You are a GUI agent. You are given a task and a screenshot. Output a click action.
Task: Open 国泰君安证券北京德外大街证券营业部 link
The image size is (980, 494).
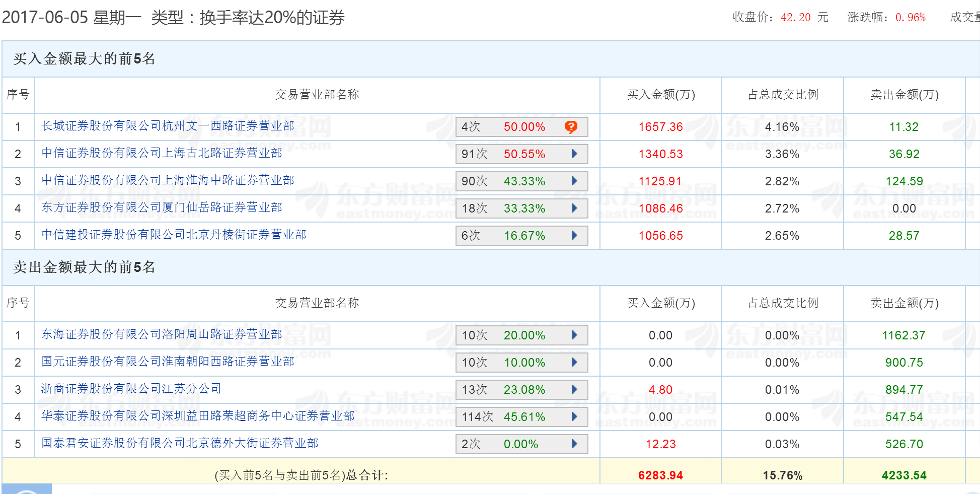(x=180, y=443)
